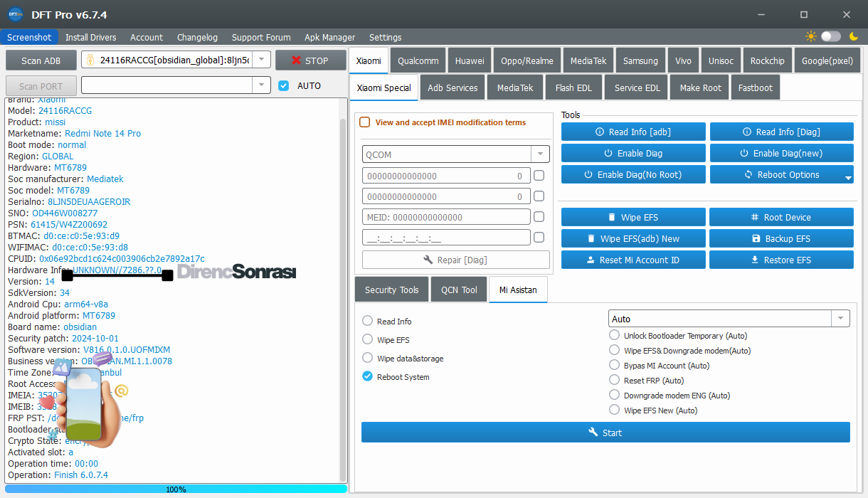
Task: Click the red X Stop icon
Action: coord(296,60)
